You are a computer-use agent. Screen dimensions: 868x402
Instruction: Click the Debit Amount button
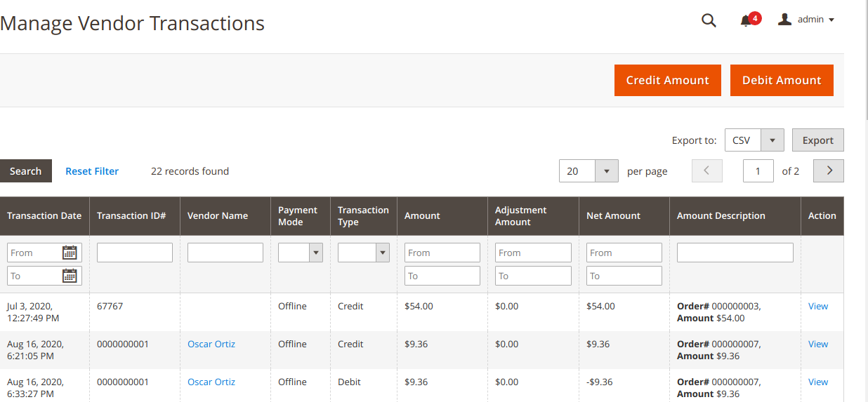pyautogui.click(x=782, y=80)
